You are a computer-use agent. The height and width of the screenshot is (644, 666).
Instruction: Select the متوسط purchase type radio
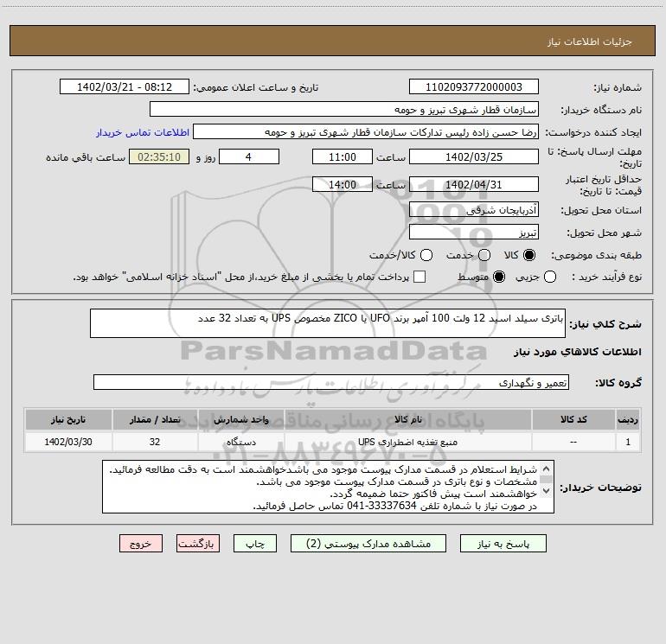499,277
